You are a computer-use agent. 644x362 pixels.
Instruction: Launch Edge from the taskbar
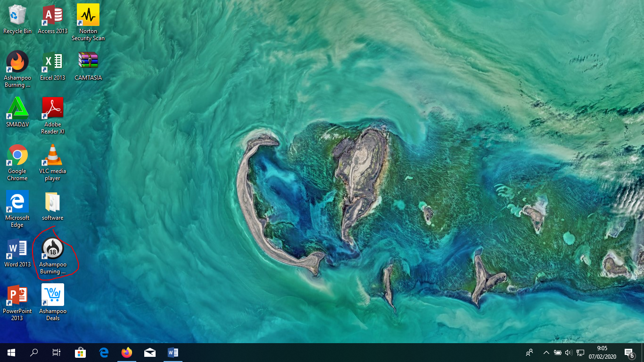click(104, 353)
